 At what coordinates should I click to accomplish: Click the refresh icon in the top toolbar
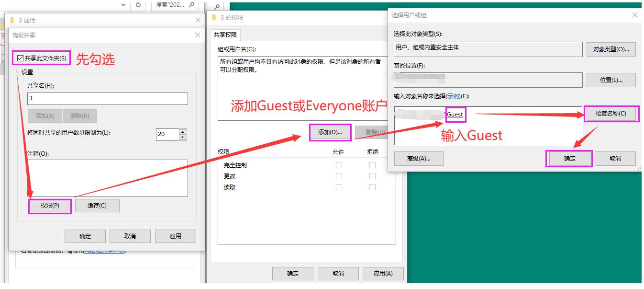tap(138, 5)
